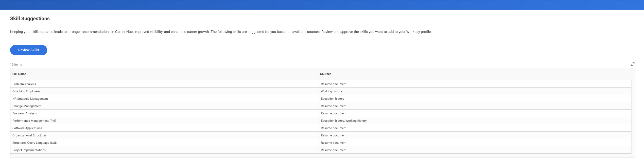The image size is (644, 164).
Task: Click the Working history source cell
Action: coord(331,91)
